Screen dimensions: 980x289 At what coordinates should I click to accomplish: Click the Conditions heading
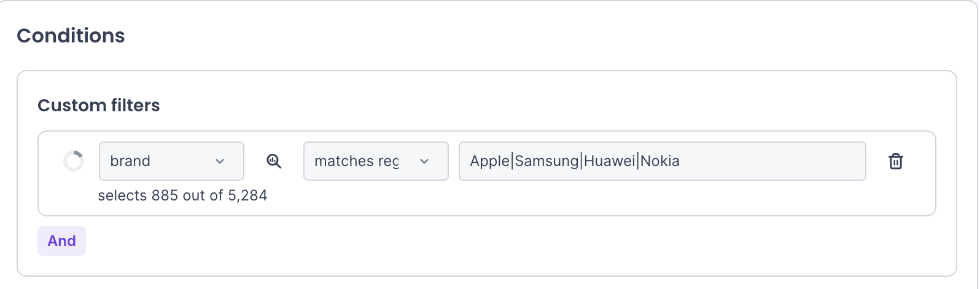pos(71,36)
